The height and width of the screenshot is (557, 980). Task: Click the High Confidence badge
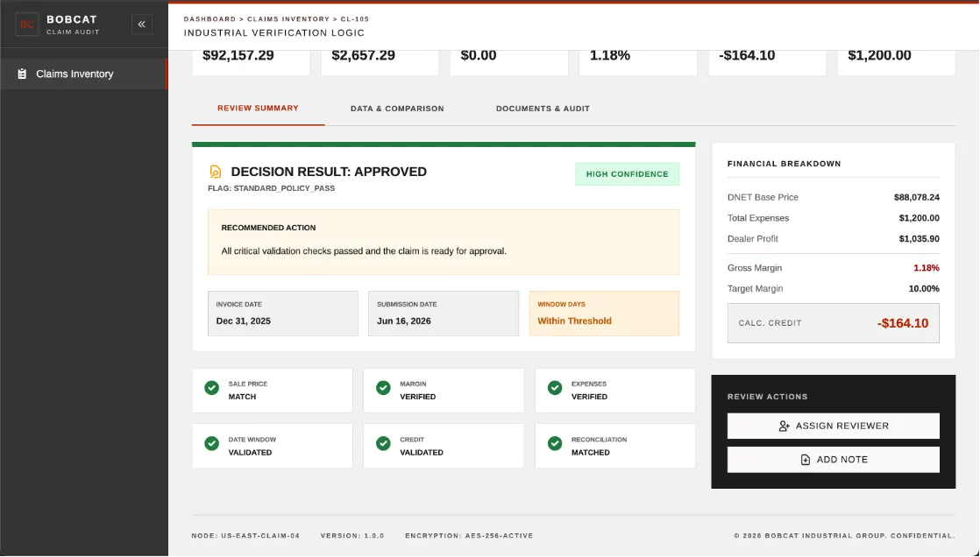[627, 174]
